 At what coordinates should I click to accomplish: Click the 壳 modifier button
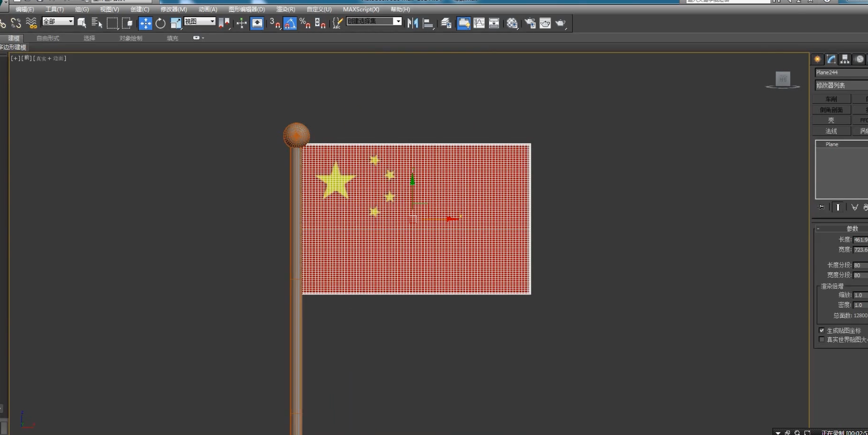(x=831, y=120)
